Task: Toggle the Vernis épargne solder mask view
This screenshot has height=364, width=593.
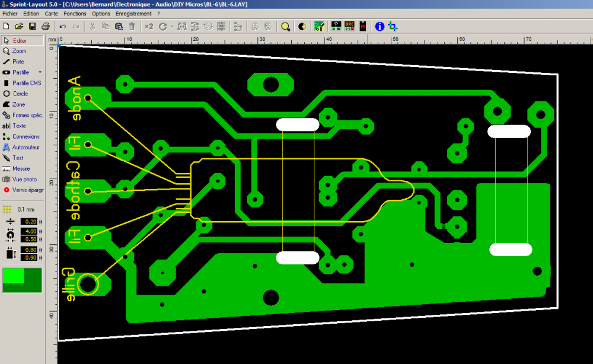Action: pyautogui.click(x=23, y=190)
